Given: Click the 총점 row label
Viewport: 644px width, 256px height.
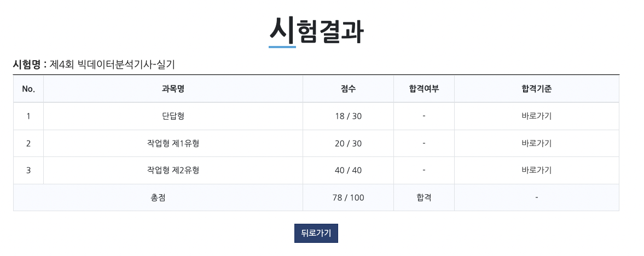Looking at the screenshot, I should click(x=158, y=197).
